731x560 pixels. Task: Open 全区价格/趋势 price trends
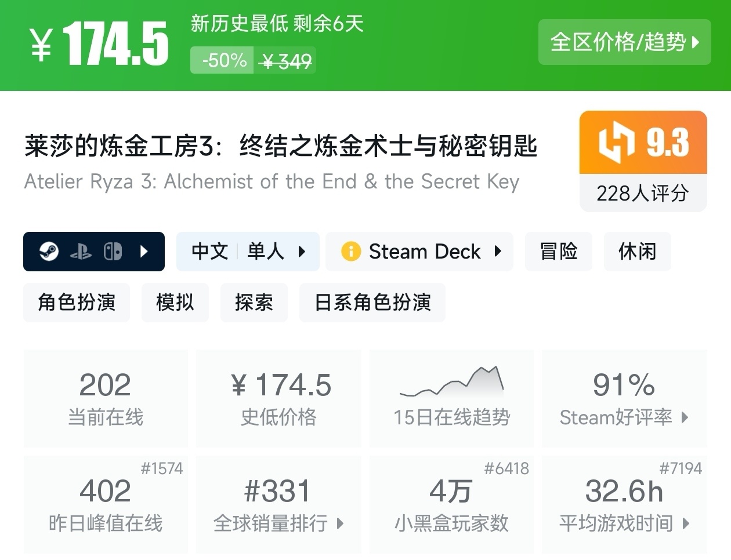coord(624,42)
